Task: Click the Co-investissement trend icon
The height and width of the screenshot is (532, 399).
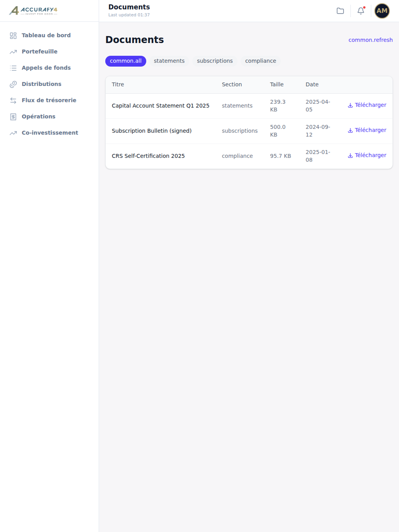Action: coord(13,133)
